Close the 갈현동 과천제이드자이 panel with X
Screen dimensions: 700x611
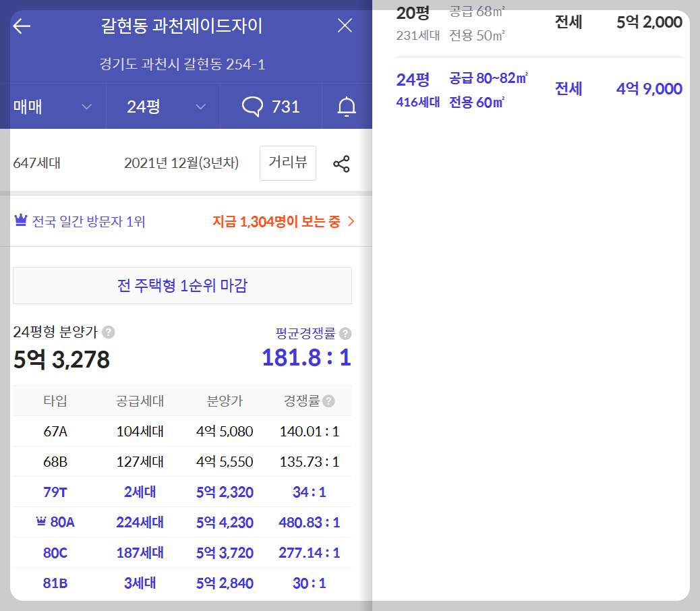tap(345, 25)
